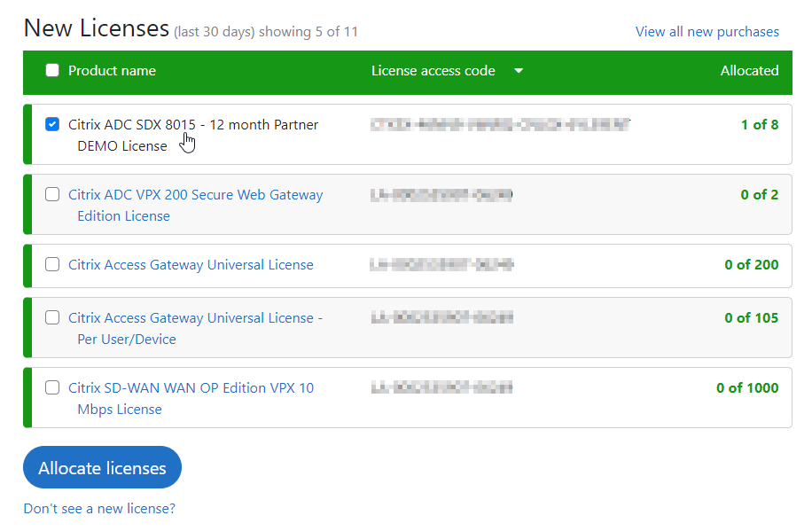Screen dimensions: 812x531
Task: Click the Allocated column header
Action: (749, 70)
